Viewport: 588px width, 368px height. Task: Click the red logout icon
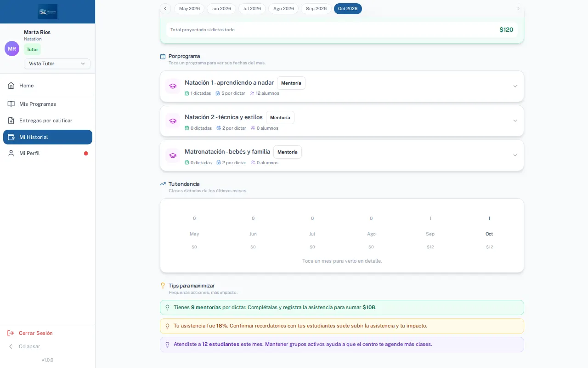tap(11, 333)
